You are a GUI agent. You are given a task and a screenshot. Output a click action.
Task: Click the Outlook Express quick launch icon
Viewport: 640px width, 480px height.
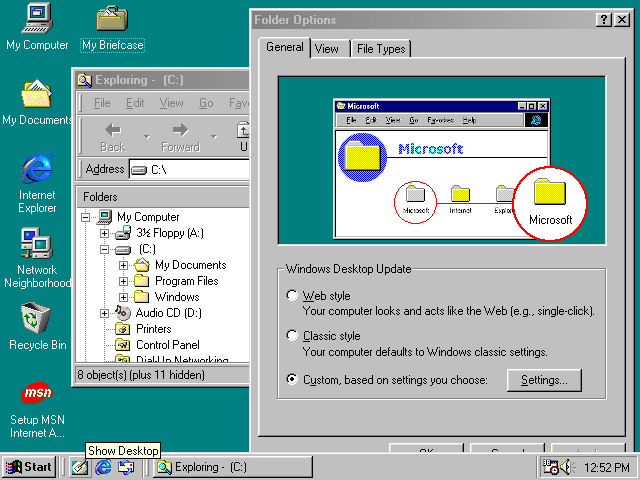click(126, 467)
